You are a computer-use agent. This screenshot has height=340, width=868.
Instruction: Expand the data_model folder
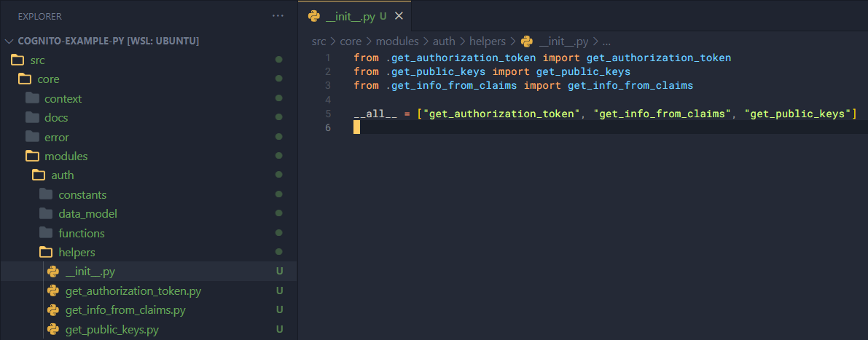click(x=87, y=214)
